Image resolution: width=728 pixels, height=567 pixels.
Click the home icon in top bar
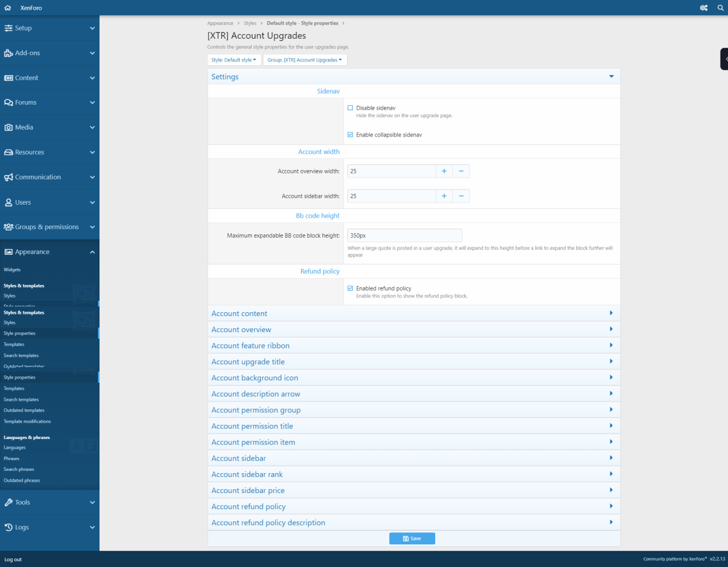7,8
